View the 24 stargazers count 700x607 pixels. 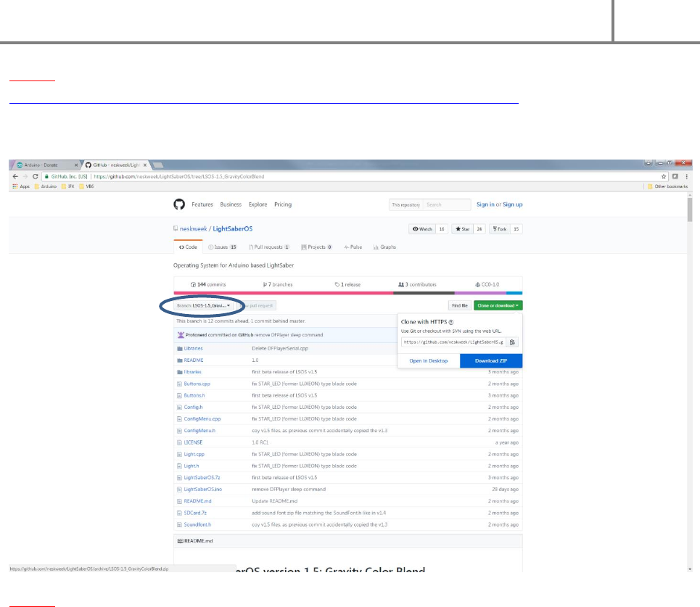click(479, 229)
